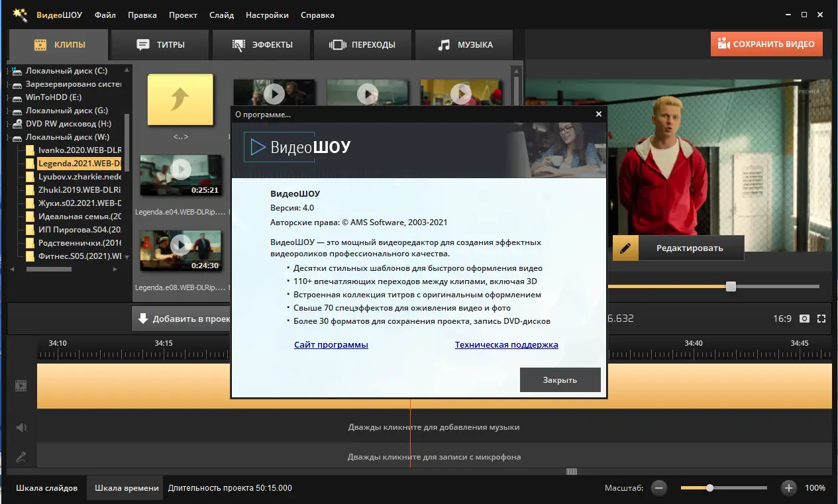Click the ВидеоШОУ magic-wand logo icon

(20, 14)
